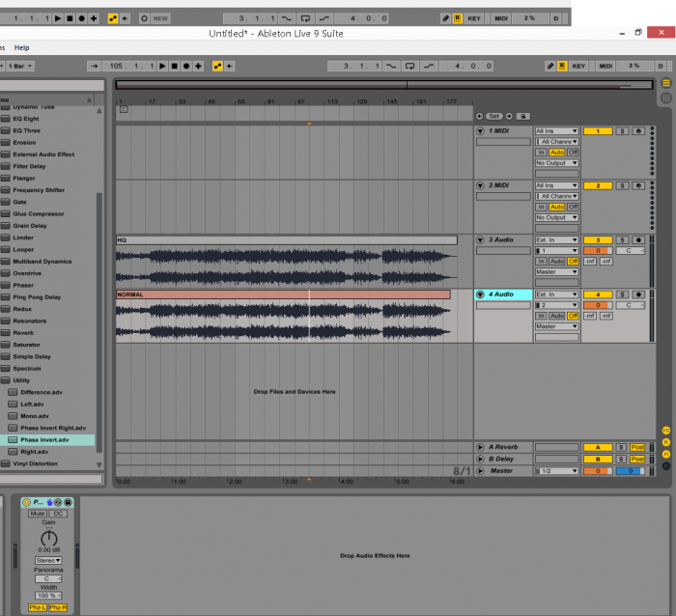Fold the 1 MIDI track
This screenshot has height=616, width=676.
point(480,131)
